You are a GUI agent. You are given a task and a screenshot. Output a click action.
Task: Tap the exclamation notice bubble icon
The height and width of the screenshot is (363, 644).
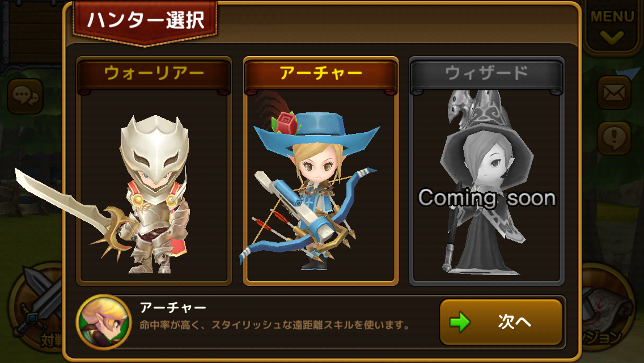point(614,138)
